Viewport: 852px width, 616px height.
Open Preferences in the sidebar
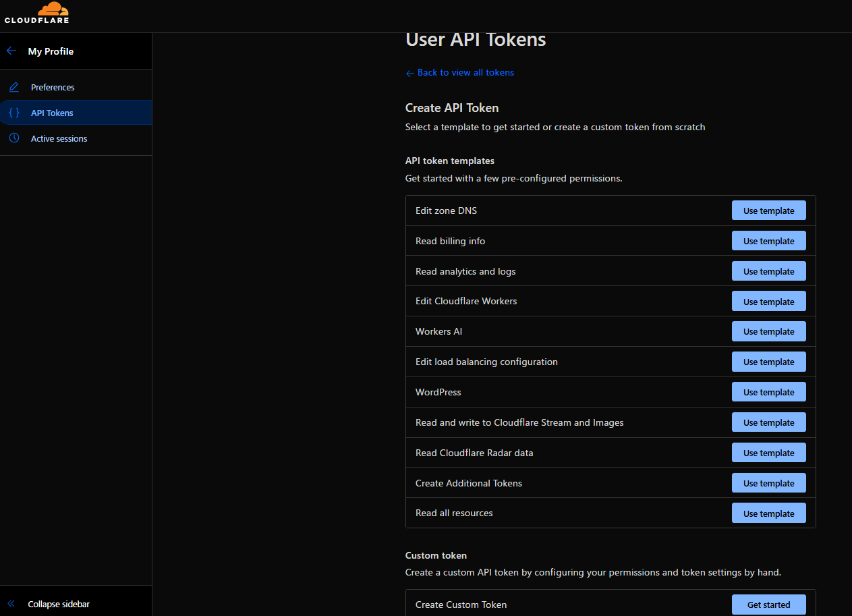(53, 87)
